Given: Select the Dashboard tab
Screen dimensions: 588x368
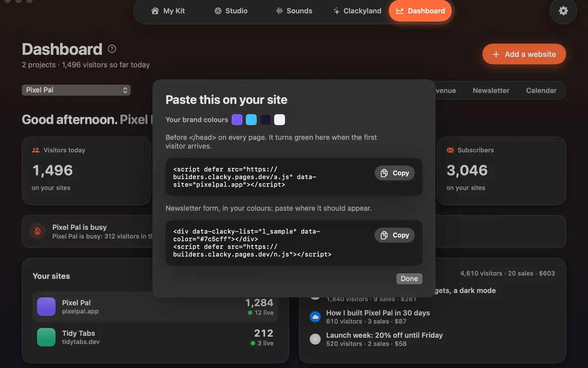Looking at the screenshot, I should (x=420, y=11).
